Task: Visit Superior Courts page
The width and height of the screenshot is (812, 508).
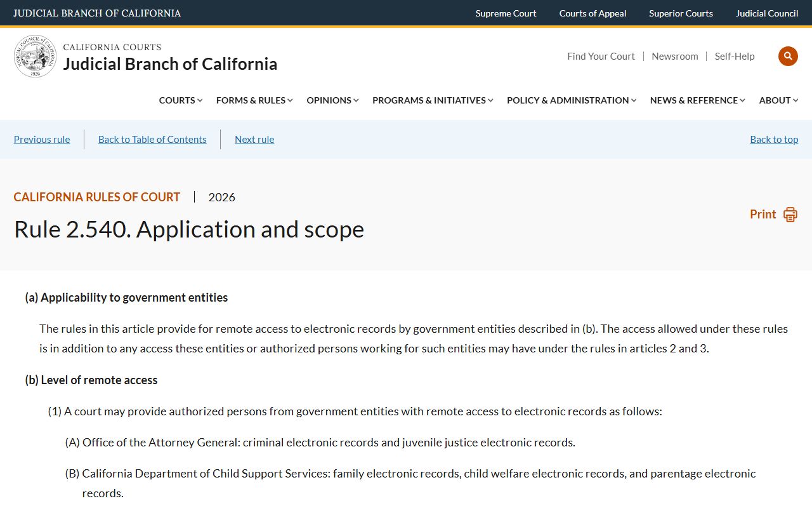Action: [x=681, y=13]
